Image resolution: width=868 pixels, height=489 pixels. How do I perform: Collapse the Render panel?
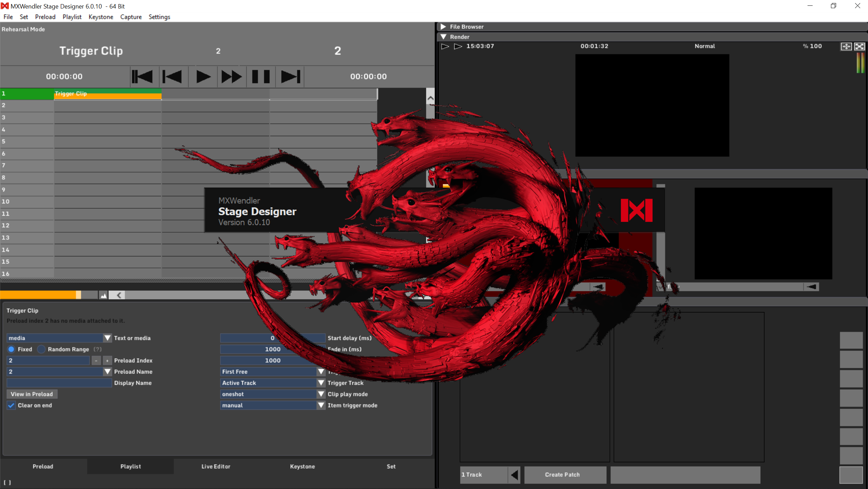click(443, 37)
